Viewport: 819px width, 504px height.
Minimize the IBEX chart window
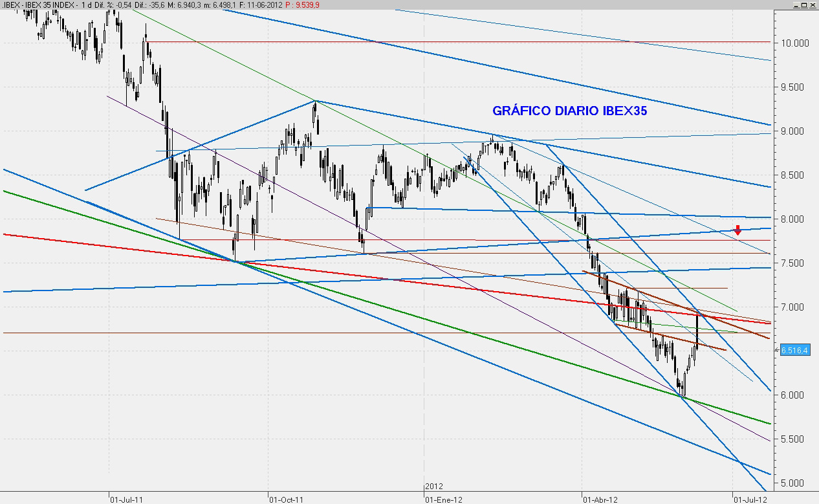pyautogui.click(x=795, y=5)
